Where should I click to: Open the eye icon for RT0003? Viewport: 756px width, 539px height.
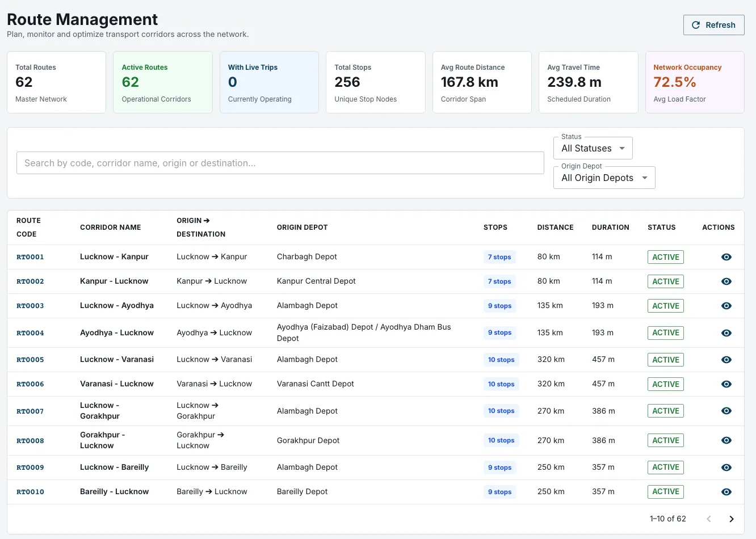coord(726,306)
